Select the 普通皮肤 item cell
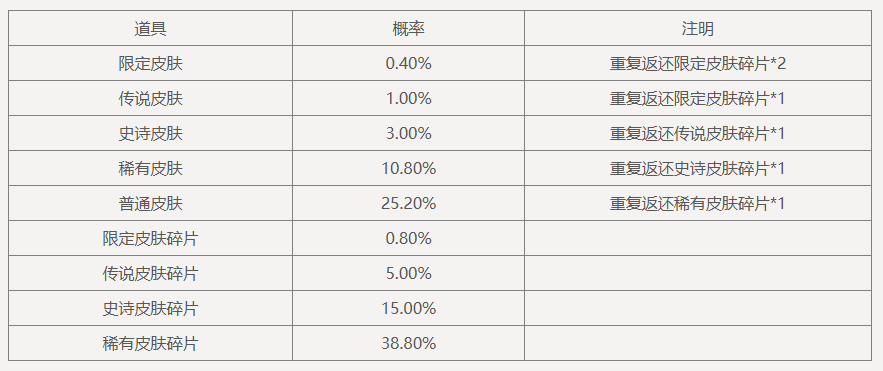 (150, 203)
